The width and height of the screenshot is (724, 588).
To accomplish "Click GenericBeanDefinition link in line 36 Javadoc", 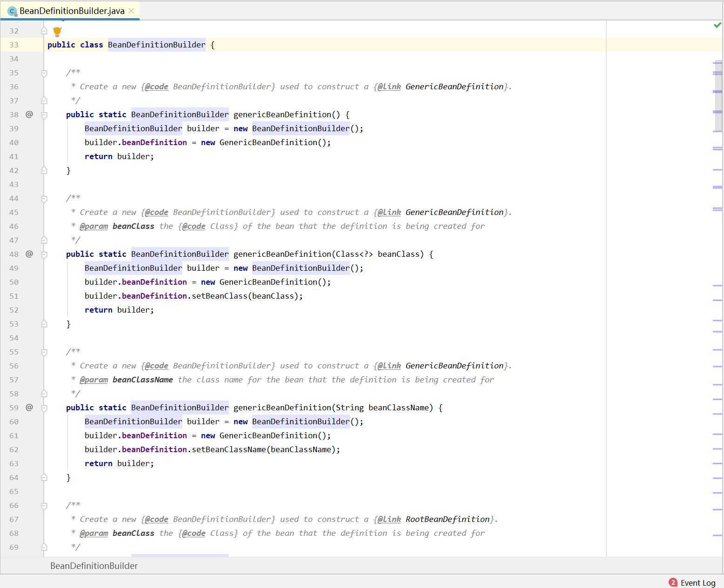I will click(x=454, y=87).
